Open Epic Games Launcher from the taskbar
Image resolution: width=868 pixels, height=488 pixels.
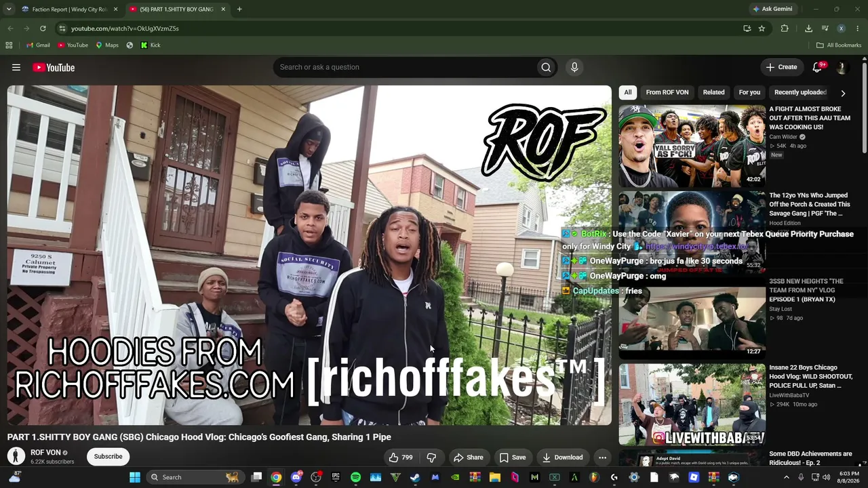pos(336,477)
